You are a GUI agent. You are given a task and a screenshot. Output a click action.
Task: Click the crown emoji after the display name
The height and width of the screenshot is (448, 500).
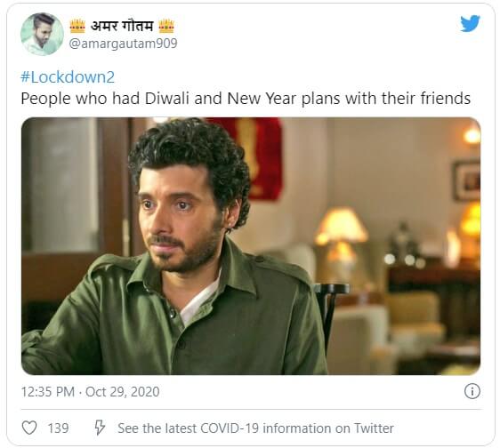tap(166, 26)
